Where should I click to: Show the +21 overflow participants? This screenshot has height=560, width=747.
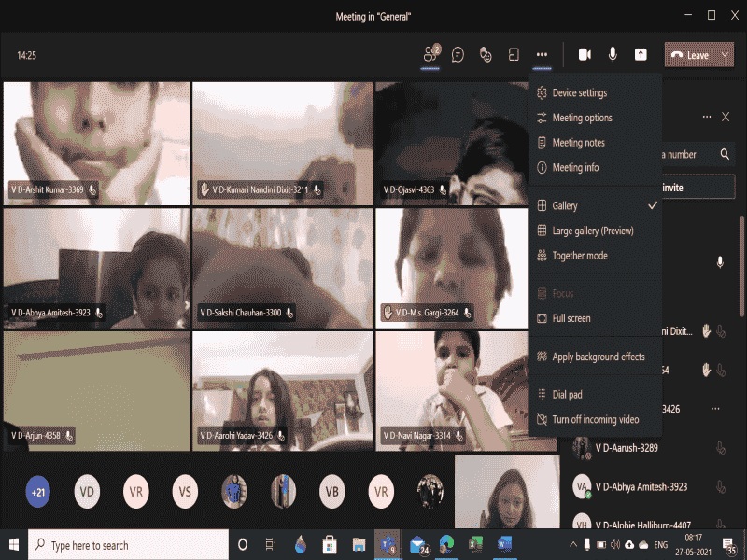(x=38, y=491)
